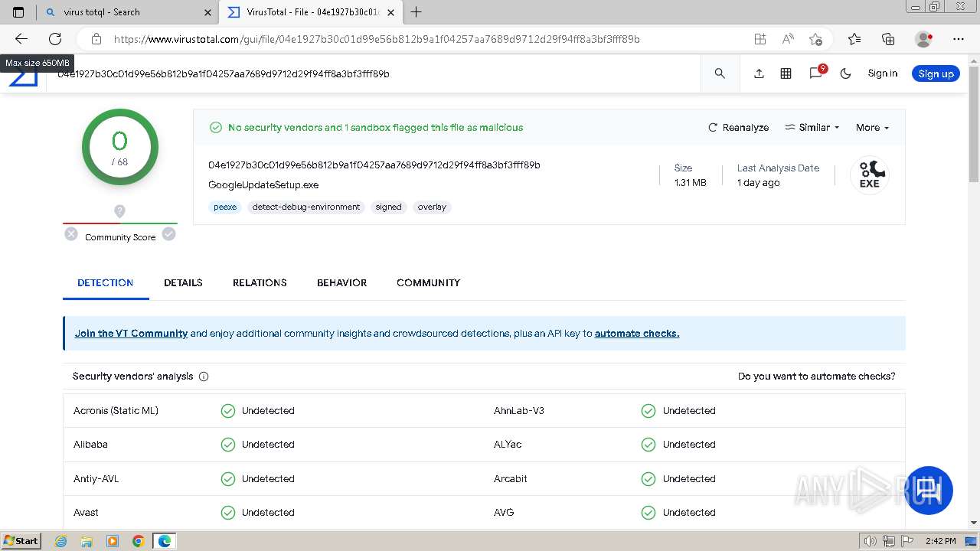Click the taskbar clock 2:42 PM

pyautogui.click(x=940, y=541)
